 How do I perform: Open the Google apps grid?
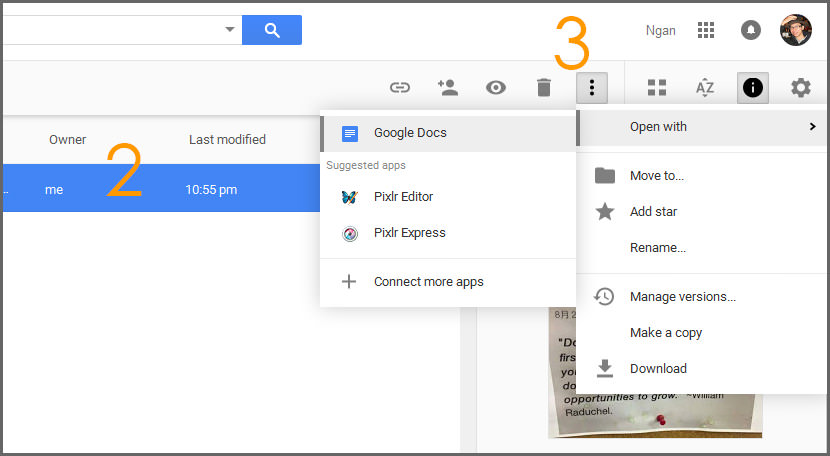tap(706, 30)
